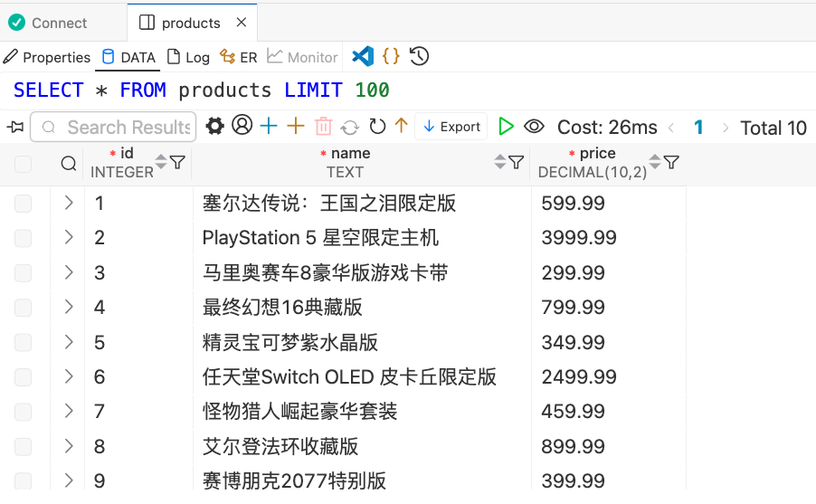Go to next results page arrow
The height and width of the screenshot is (504, 816).
(x=726, y=128)
